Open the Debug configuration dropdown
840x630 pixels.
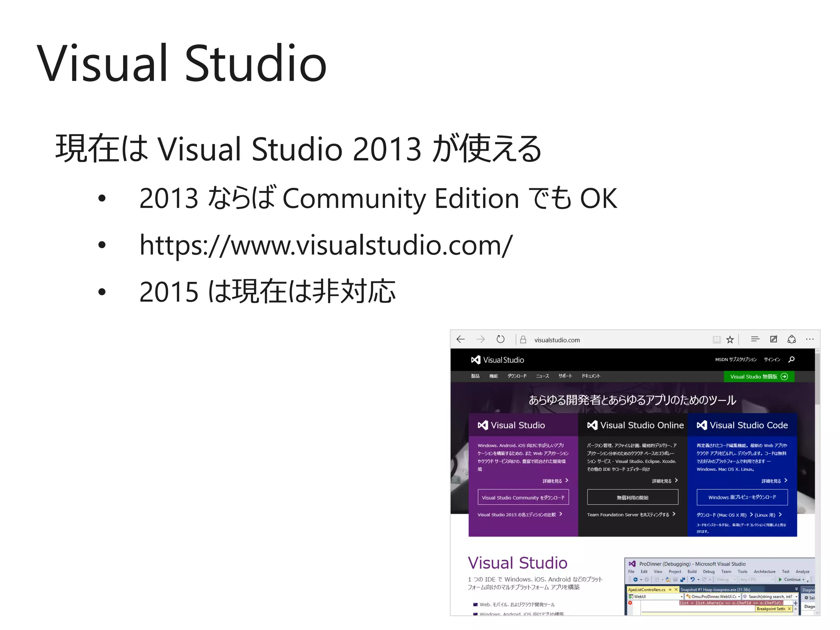726,580
